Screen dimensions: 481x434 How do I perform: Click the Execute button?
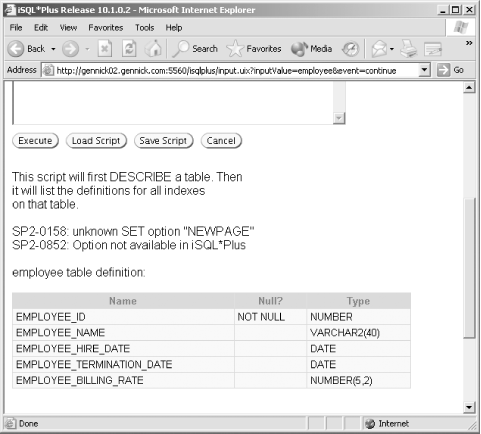point(35,141)
